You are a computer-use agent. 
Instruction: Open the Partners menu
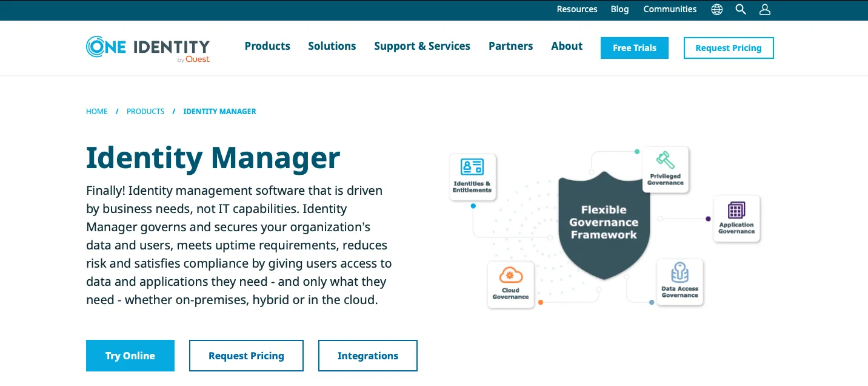(x=511, y=46)
